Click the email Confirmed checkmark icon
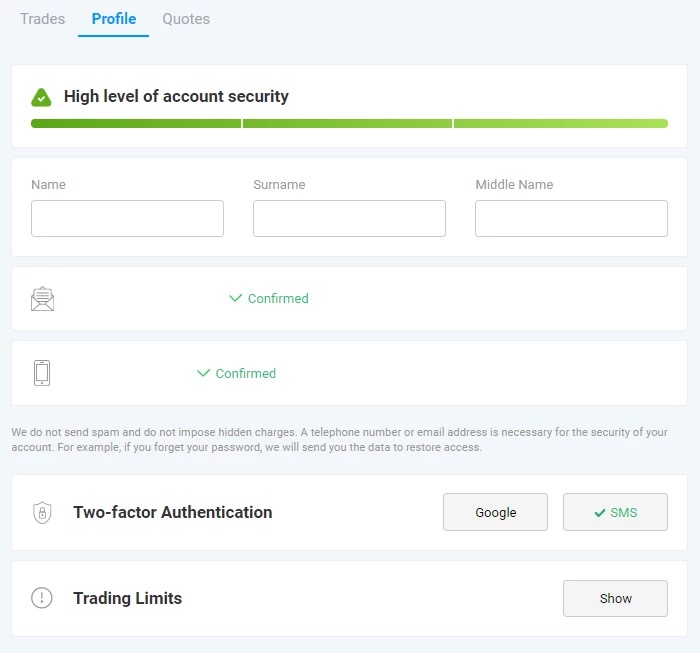 pyautogui.click(x=236, y=298)
